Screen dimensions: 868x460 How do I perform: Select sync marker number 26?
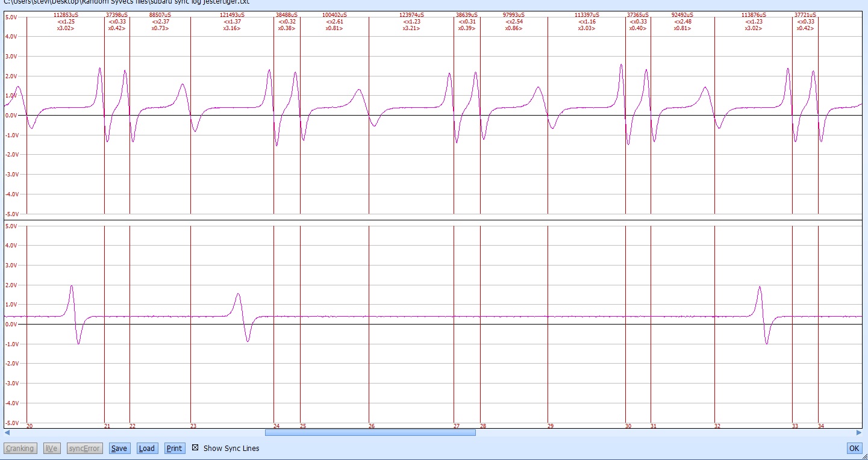(372, 426)
